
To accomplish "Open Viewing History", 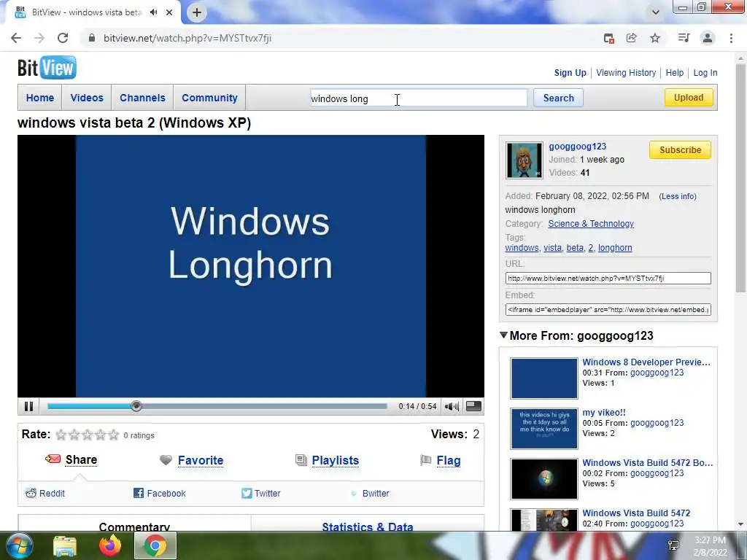I will tap(625, 73).
